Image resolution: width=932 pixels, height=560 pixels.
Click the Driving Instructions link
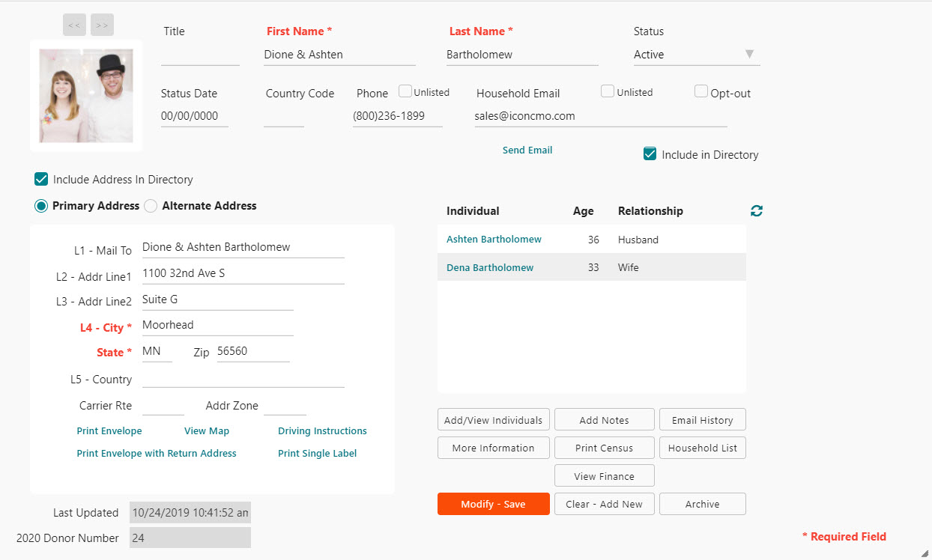click(322, 430)
